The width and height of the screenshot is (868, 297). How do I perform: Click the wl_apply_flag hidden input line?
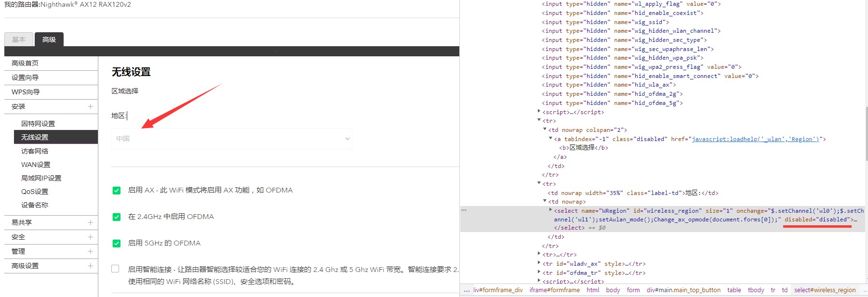[x=631, y=4]
